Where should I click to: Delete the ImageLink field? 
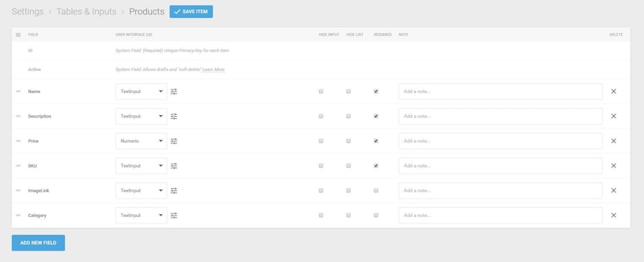tap(614, 190)
